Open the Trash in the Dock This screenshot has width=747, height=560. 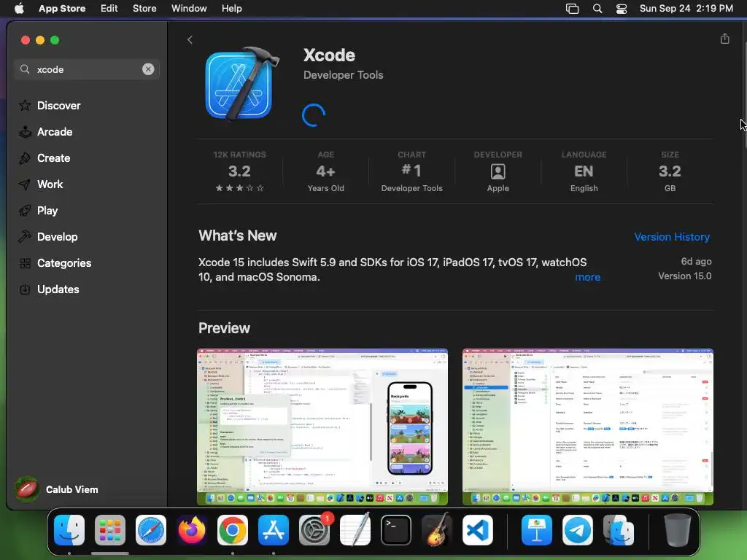[x=678, y=529]
